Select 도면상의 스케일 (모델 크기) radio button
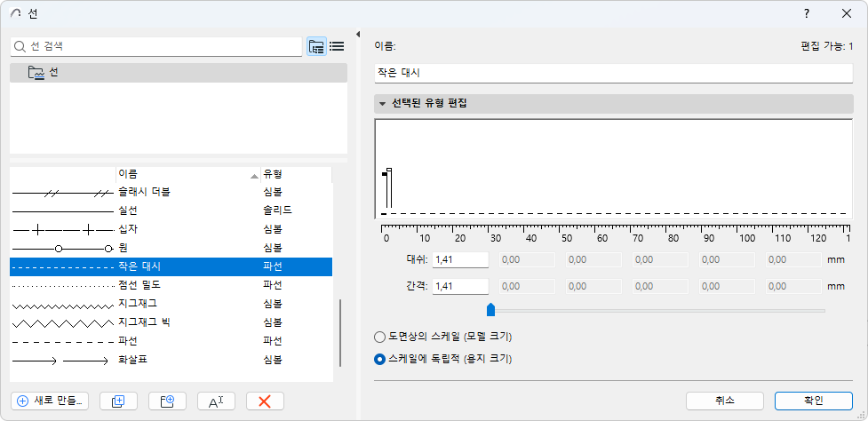 (x=379, y=337)
